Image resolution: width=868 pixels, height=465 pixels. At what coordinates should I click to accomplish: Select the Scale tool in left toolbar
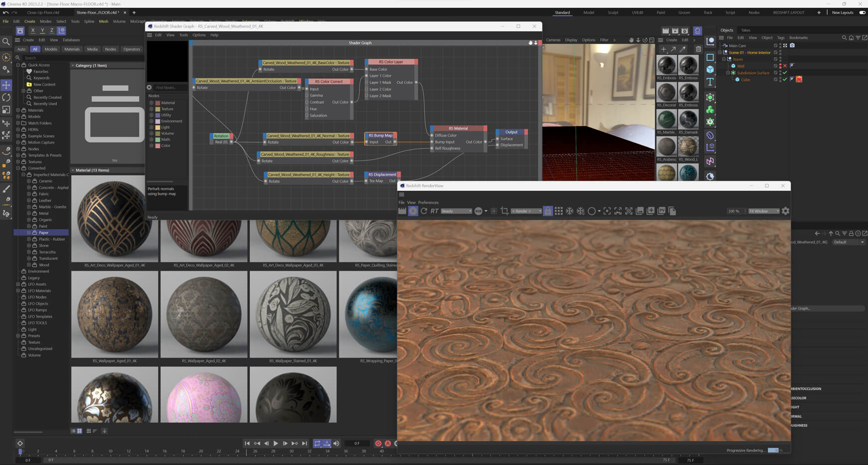[x=6, y=110]
